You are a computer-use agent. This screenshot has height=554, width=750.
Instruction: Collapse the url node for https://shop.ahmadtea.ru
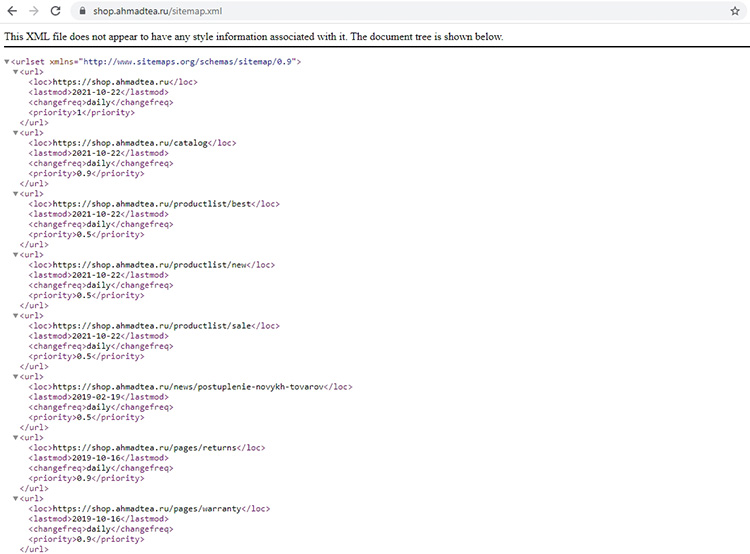pyautogui.click(x=16, y=72)
